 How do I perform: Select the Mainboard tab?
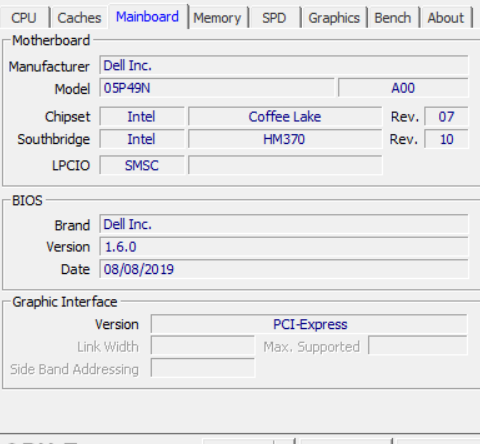pyautogui.click(x=148, y=16)
